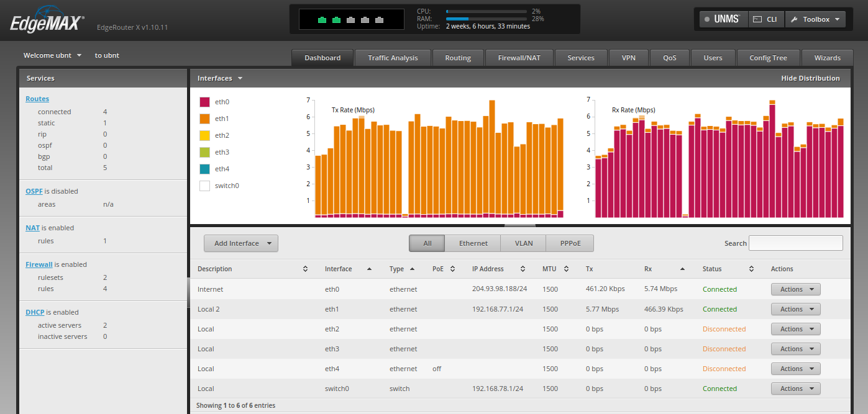The image size is (868, 414).
Task: Open the OSPF link
Action: (34, 191)
